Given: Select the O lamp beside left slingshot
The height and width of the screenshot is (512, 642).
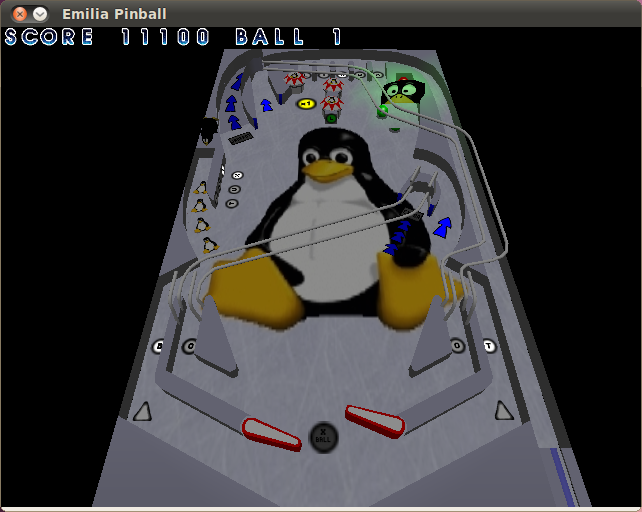Looking at the screenshot, I should (x=190, y=347).
